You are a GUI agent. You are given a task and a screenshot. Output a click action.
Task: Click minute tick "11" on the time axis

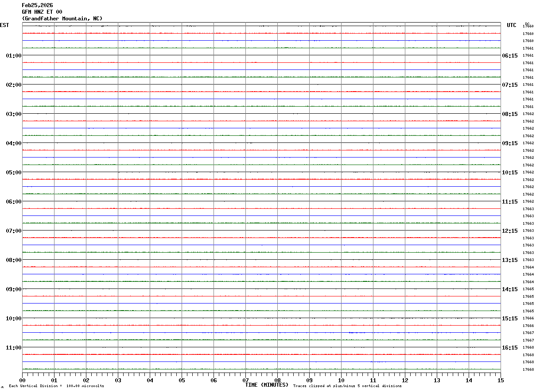pos(373,380)
